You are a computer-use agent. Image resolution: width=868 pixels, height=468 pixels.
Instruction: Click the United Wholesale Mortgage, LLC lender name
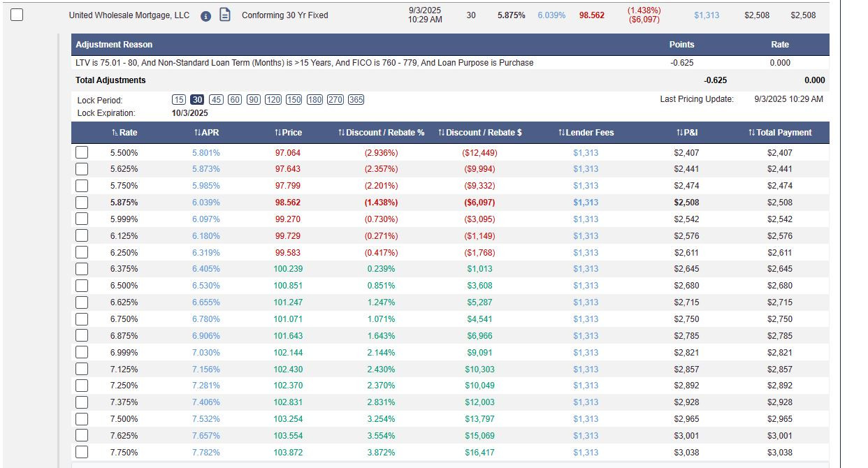(x=129, y=15)
